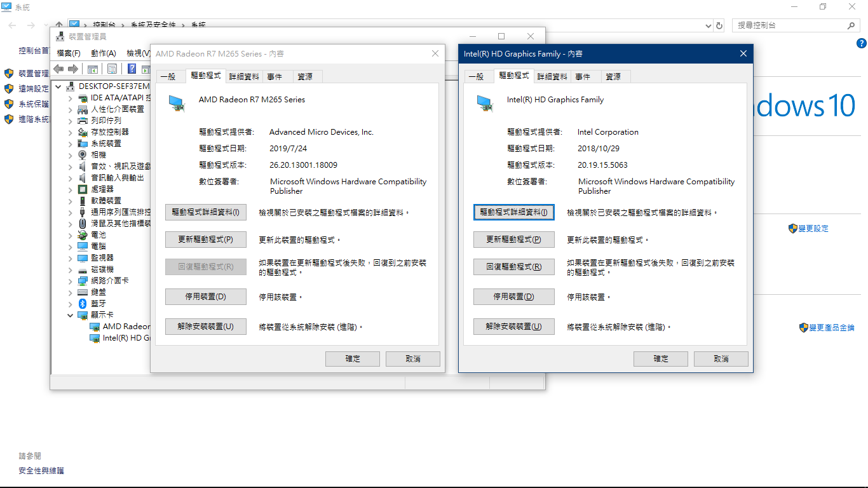Image resolution: width=868 pixels, height=488 pixels.
Task: Click 回復驅動程式(R) in Intel HD Graphics dialog
Action: tap(513, 267)
